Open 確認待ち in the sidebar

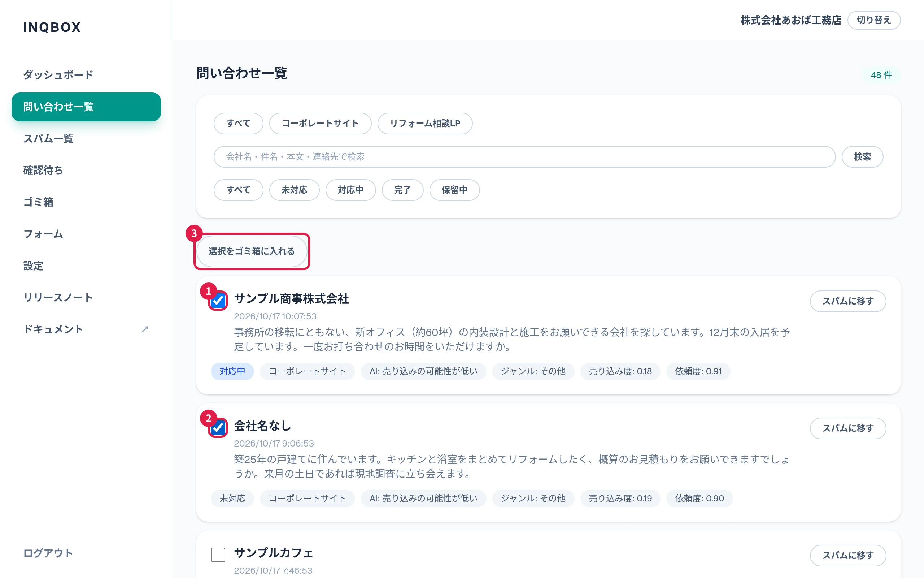(x=86, y=170)
